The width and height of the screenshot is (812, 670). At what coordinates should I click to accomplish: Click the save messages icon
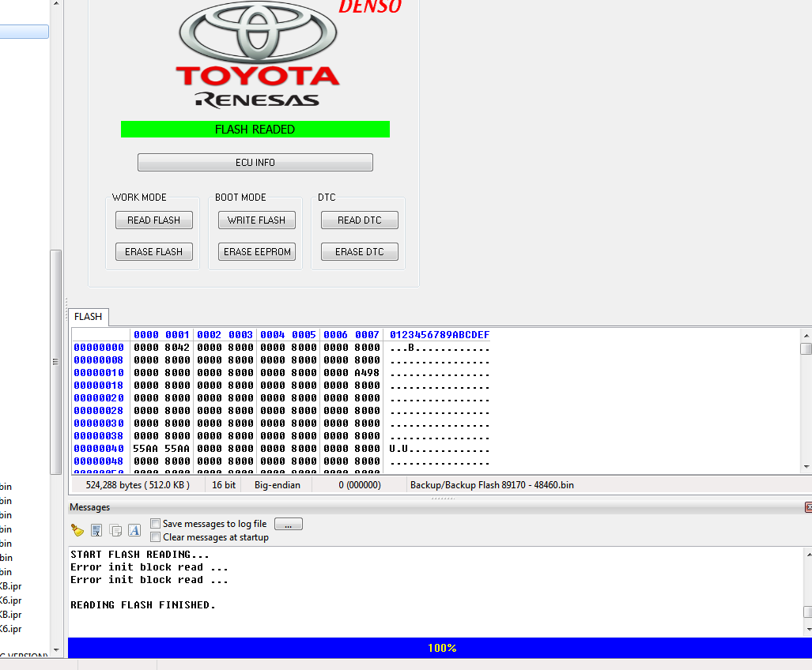tap(96, 530)
